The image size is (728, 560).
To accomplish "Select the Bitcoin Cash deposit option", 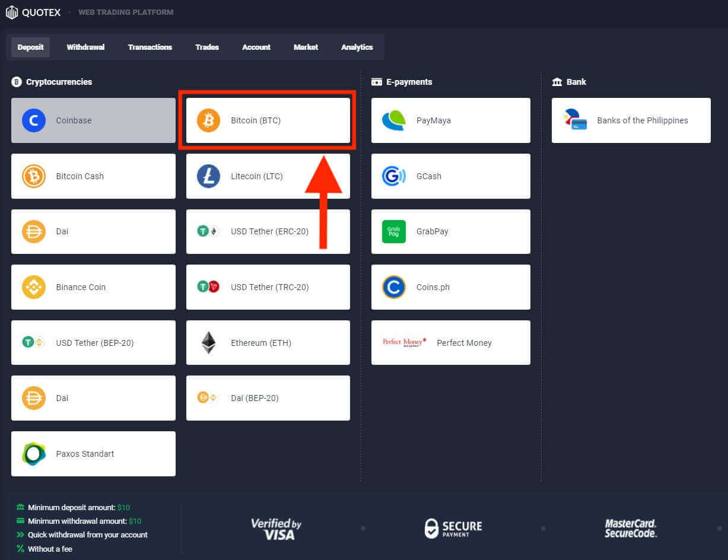I will click(x=93, y=176).
